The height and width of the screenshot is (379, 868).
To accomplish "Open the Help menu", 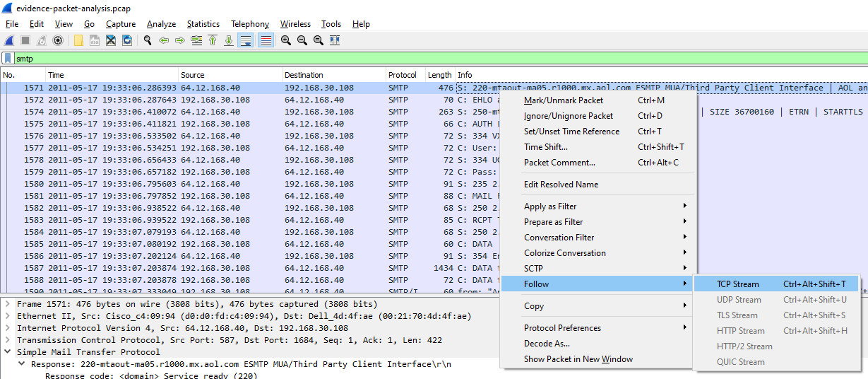I will tap(361, 24).
